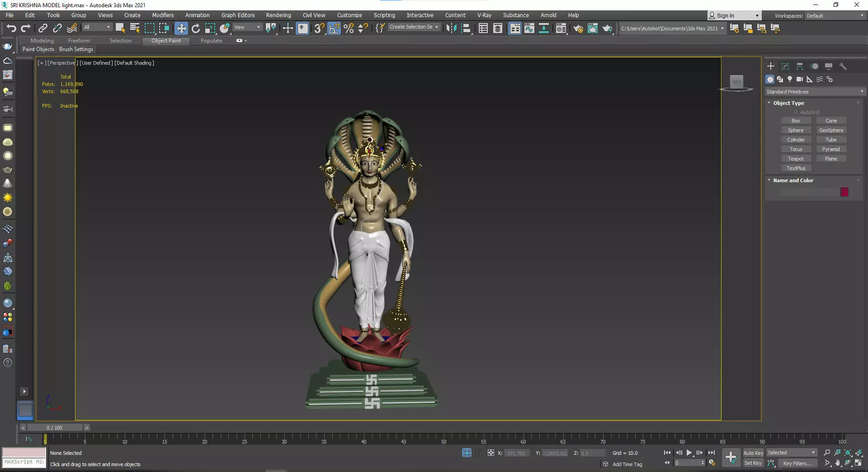Activate the Select and Link tool
The height and width of the screenshot is (472, 868).
click(x=43, y=28)
